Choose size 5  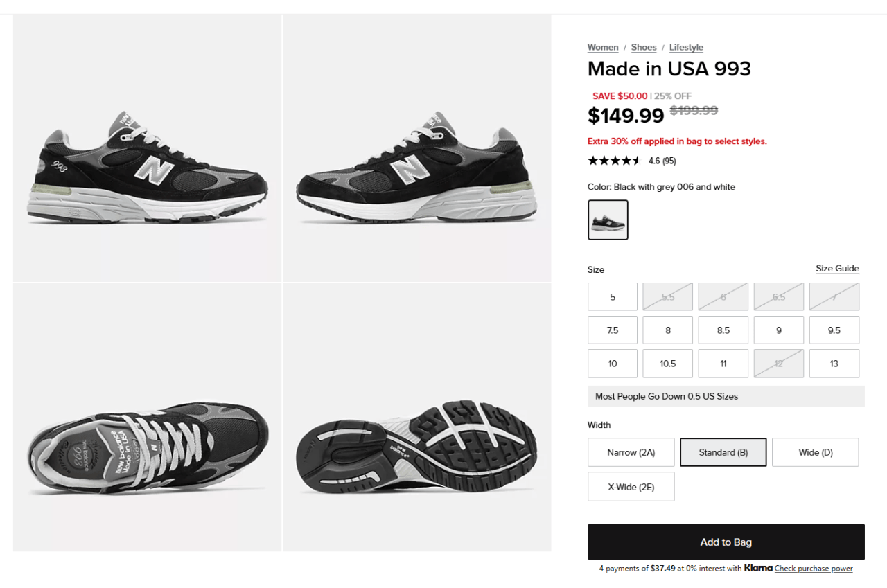click(x=613, y=296)
